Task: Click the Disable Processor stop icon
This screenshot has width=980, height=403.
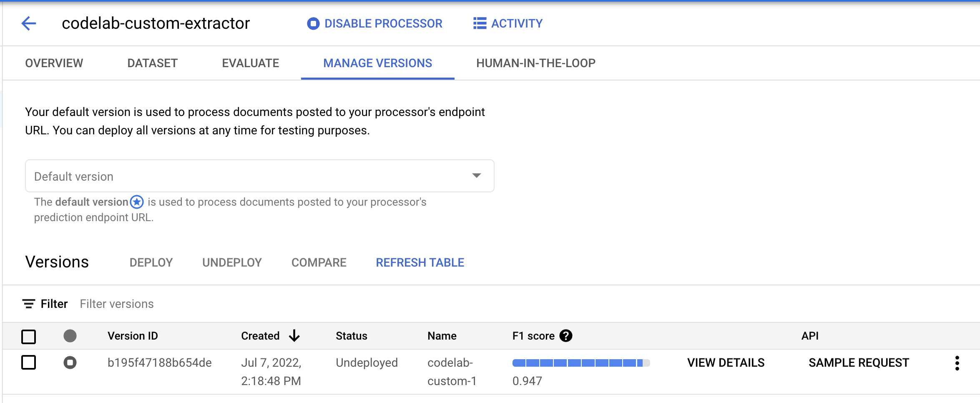Action: tap(313, 23)
